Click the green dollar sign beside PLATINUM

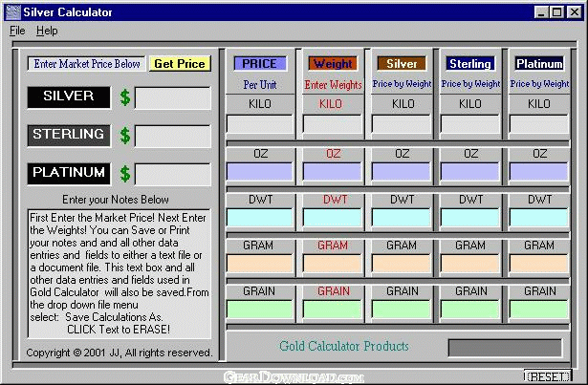[x=125, y=174]
